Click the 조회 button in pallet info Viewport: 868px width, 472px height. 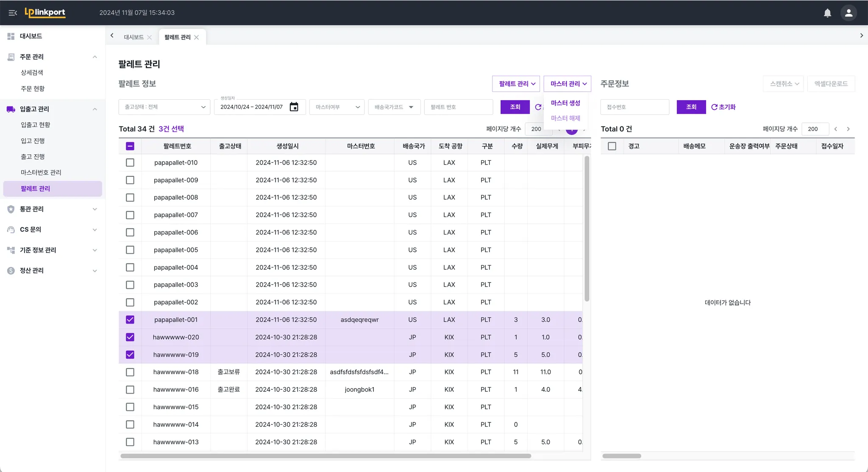pos(515,107)
